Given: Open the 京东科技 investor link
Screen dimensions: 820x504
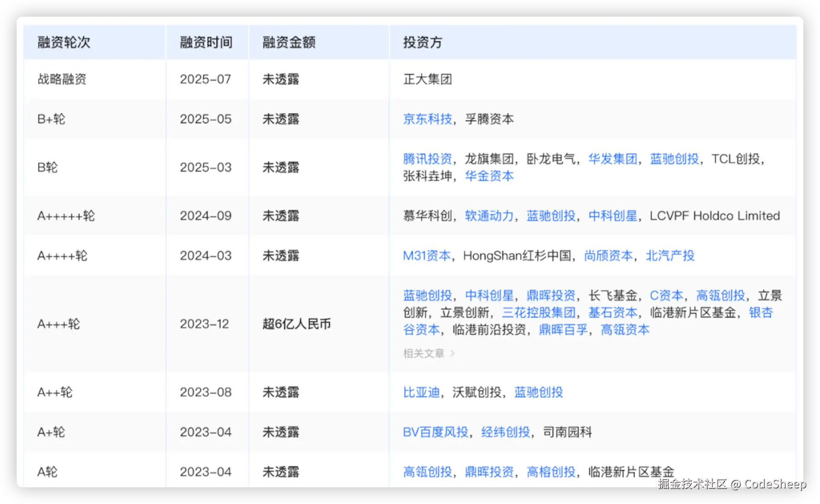Looking at the screenshot, I should point(428,119).
